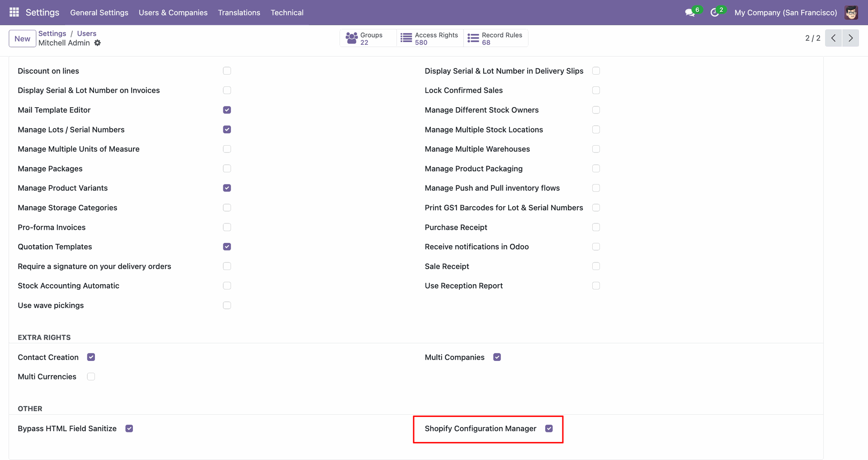Open Access Rights smart button
This screenshot has width=868, height=460.
[x=430, y=38]
